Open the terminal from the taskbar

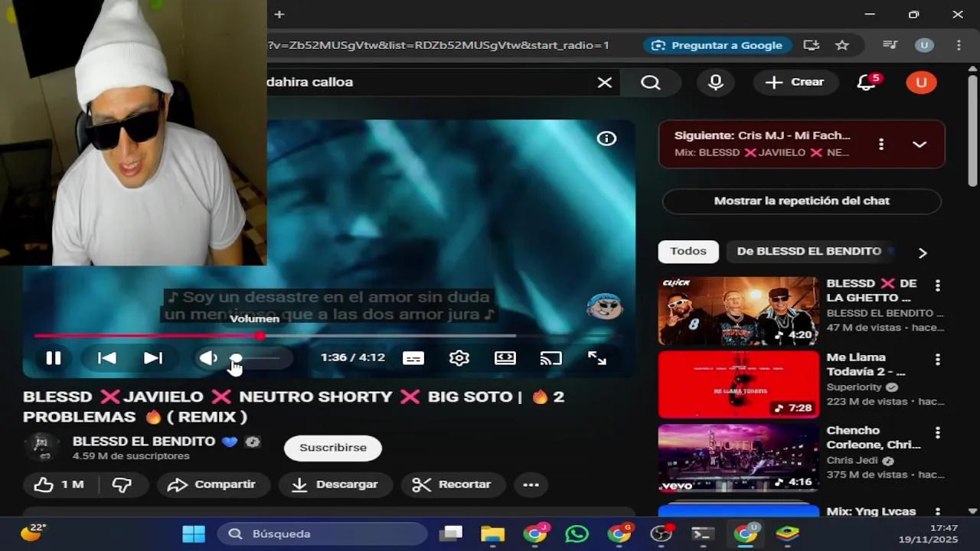click(x=703, y=533)
